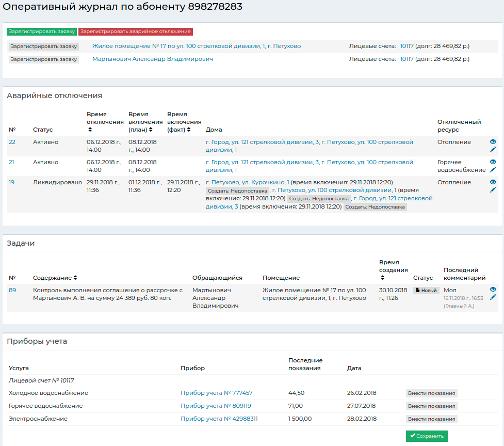Screen dimensions: 504x446
Task: Open task number 89
Action: pyautogui.click(x=12, y=290)
